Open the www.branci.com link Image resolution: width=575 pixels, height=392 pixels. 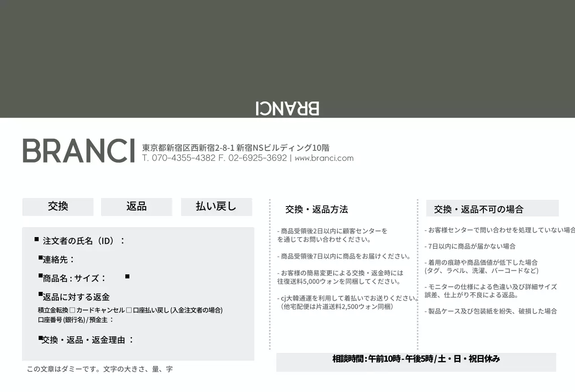324,158
